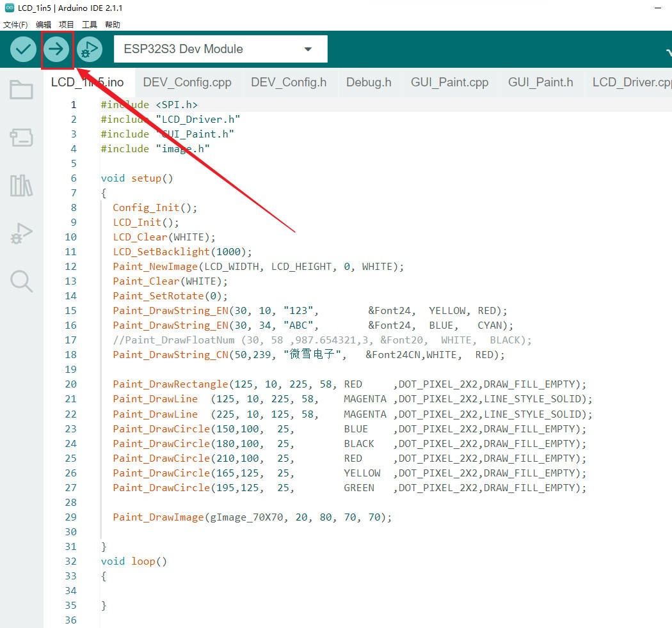Click CYAN on line 16

tap(490, 326)
